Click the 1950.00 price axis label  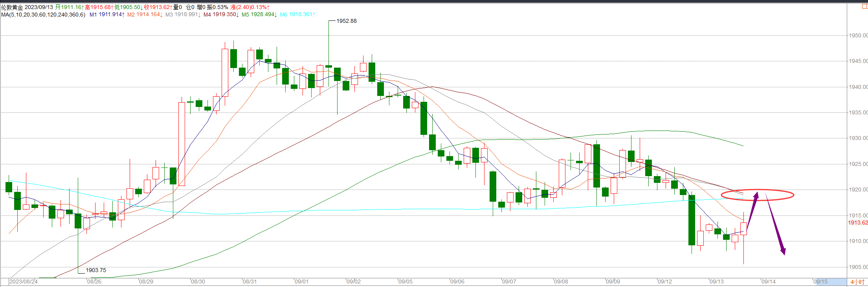coord(858,35)
